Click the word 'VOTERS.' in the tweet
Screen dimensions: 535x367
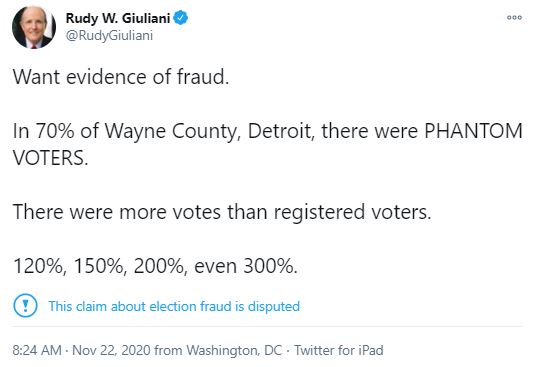(x=50, y=158)
